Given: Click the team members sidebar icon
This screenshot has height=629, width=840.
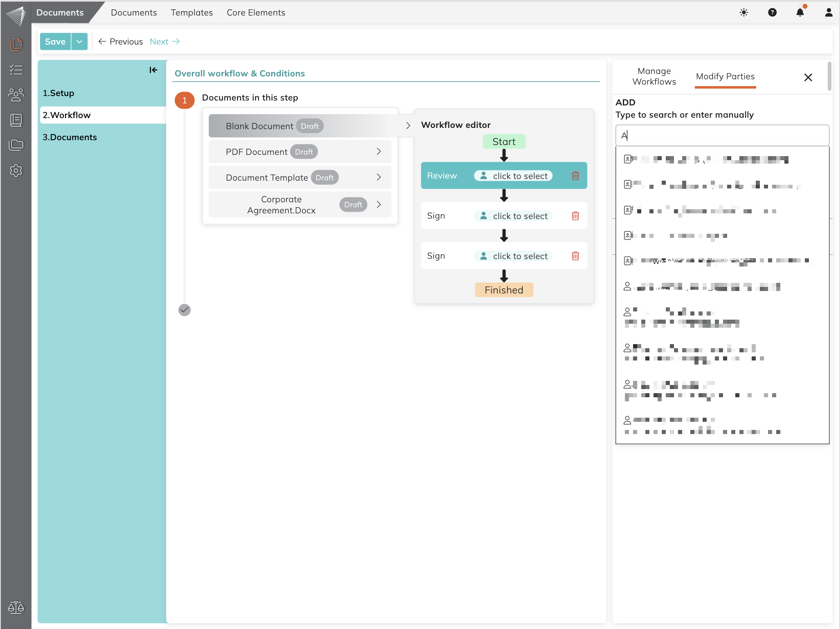Looking at the screenshot, I should (x=16, y=95).
